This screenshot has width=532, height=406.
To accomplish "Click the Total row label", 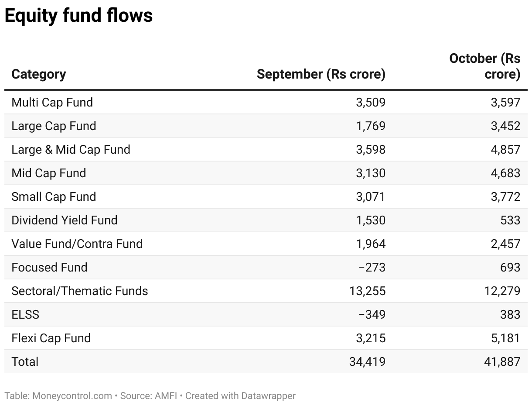I will coord(25,362).
